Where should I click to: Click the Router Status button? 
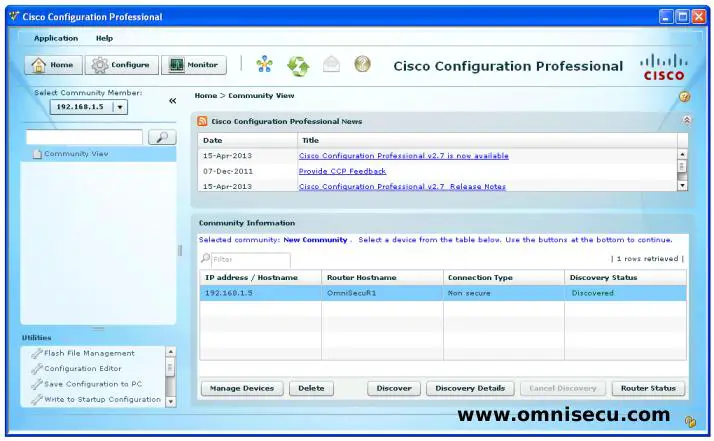[648, 389]
